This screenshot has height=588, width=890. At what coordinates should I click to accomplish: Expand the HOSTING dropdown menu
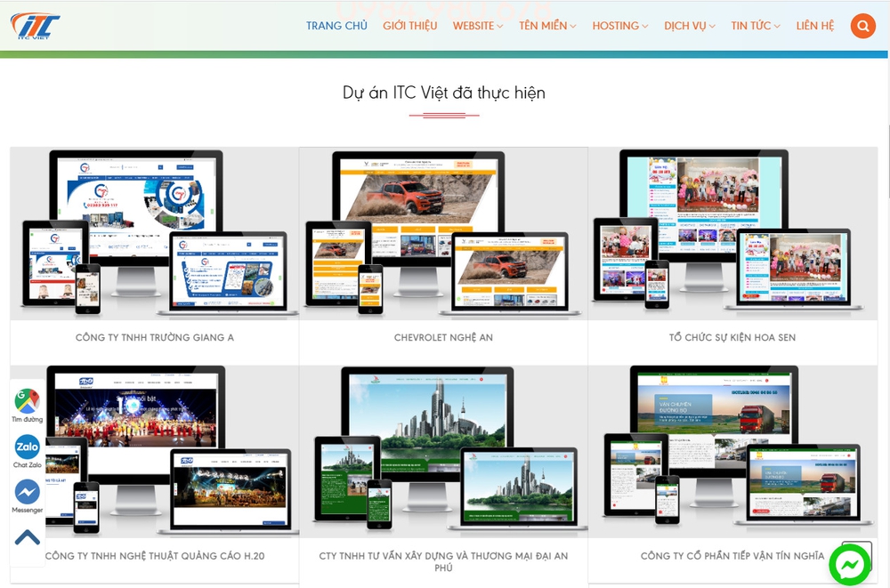pos(619,26)
